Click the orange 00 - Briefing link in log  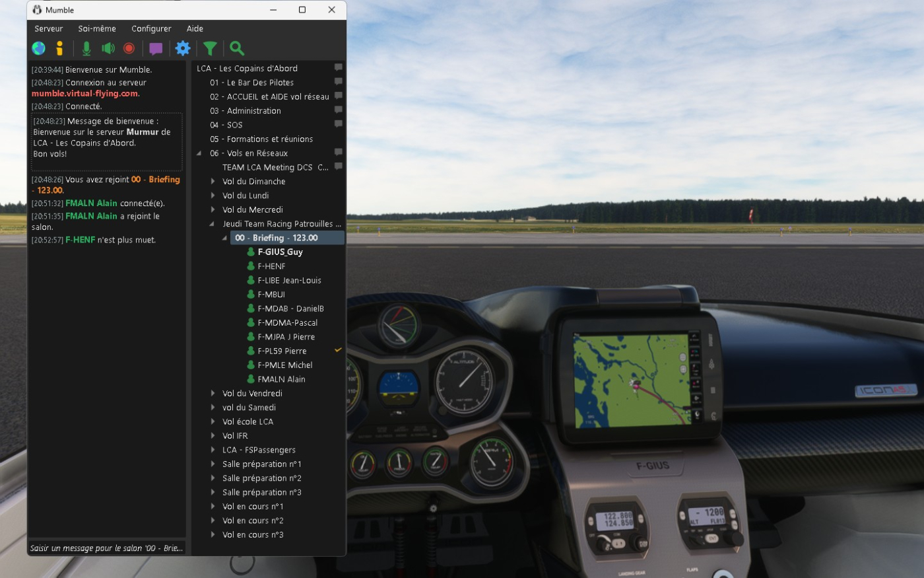(x=155, y=179)
